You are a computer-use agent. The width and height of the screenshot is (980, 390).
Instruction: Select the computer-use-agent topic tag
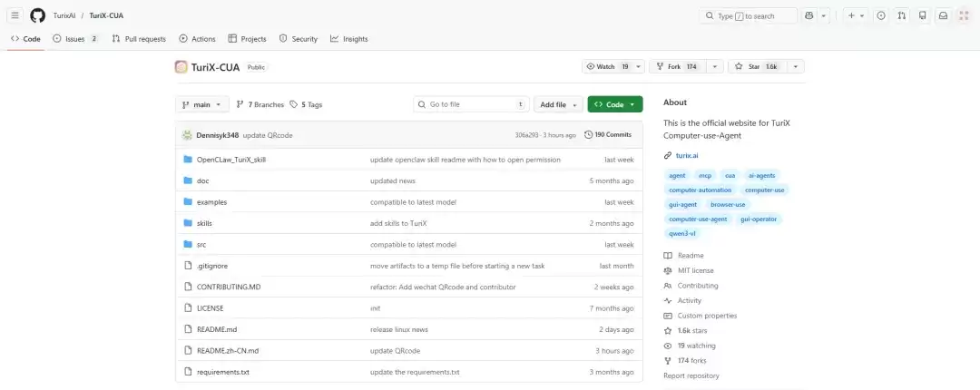(698, 219)
